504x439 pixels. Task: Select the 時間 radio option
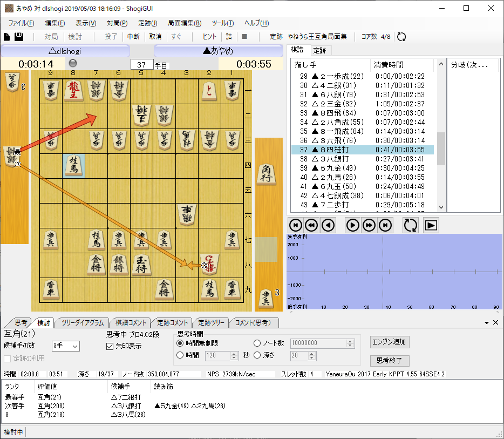[180, 355]
